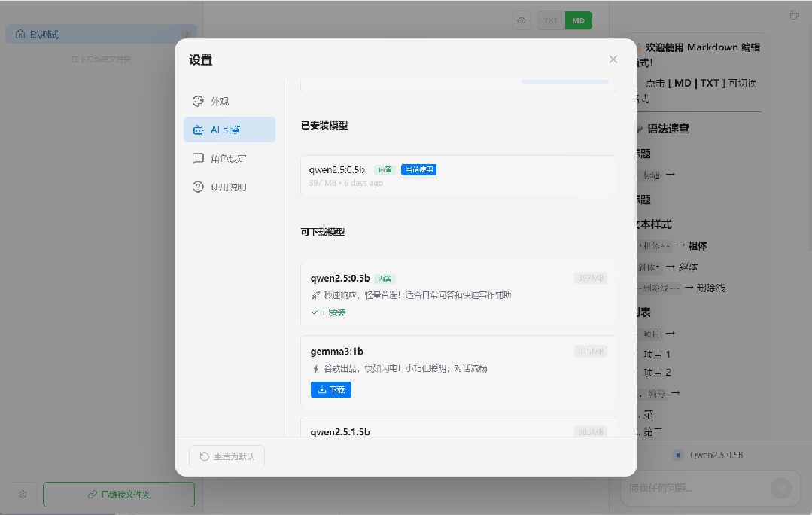Image resolution: width=812 pixels, height=515 pixels.
Task: Click the send arrow icon in chat box
Action: 782,488
